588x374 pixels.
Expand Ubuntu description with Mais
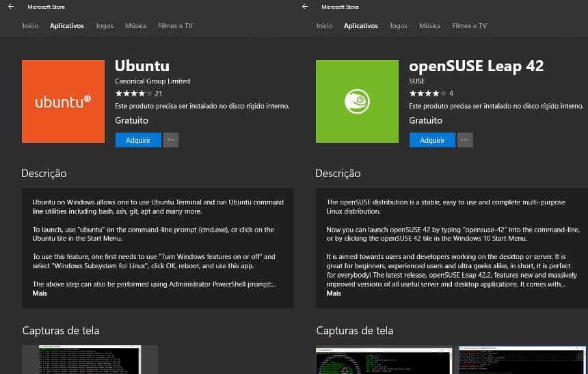pyautogui.click(x=40, y=293)
